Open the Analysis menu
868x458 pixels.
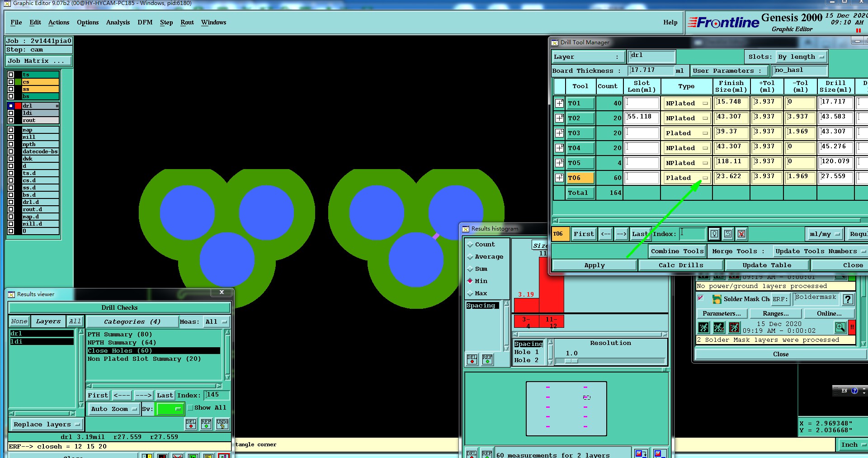coord(118,22)
